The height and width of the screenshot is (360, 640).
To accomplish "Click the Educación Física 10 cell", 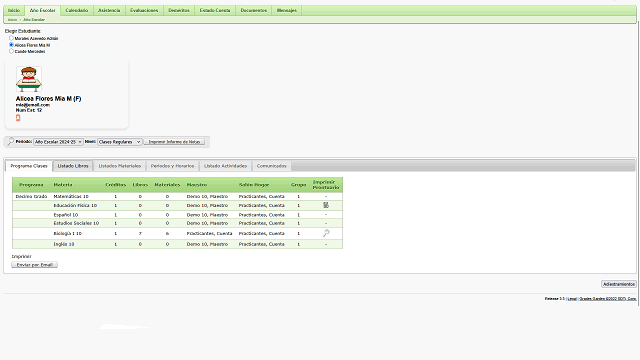I will [75, 205].
